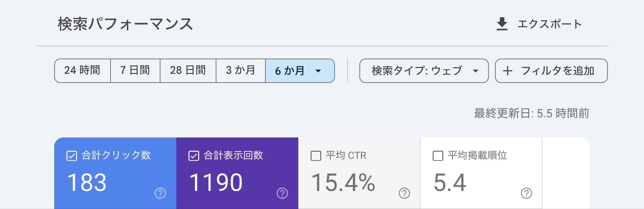Click the 183 total clicks value
This screenshot has width=644, height=209.
pyautogui.click(x=87, y=182)
